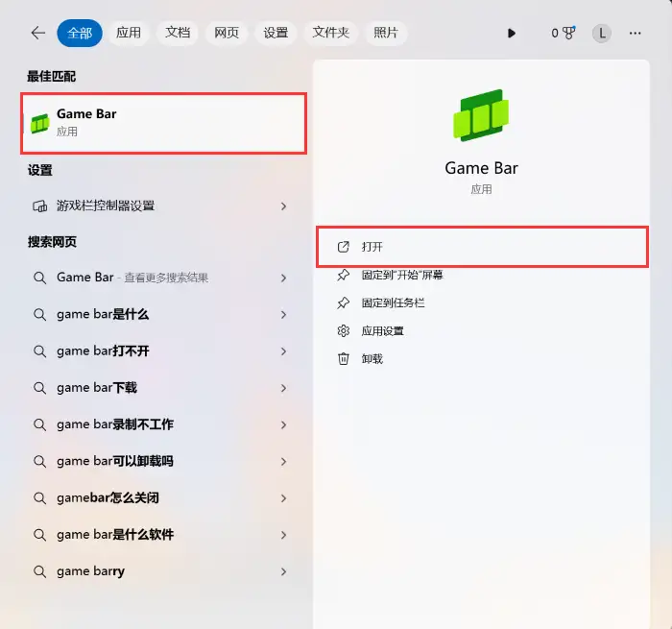Click the back arrow icon
Image resolution: width=672 pixels, height=629 pixels.
(x=38, y=33)
